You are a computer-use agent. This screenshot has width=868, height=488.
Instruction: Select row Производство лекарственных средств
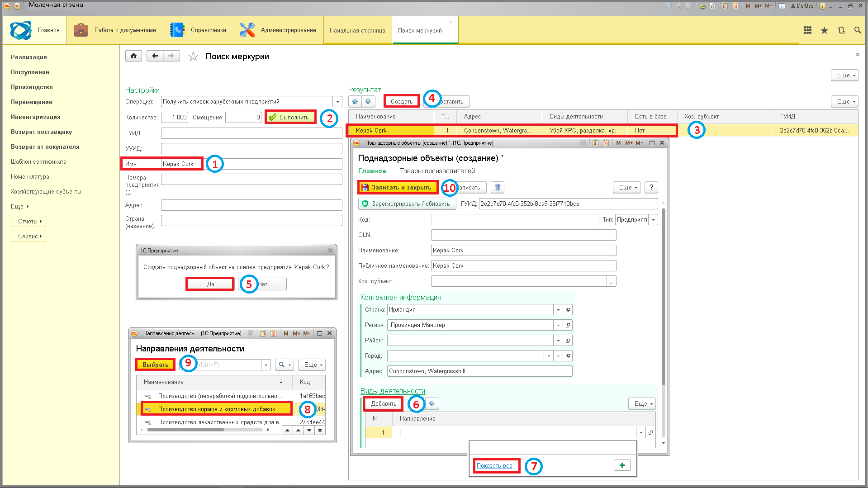(231, 422)
